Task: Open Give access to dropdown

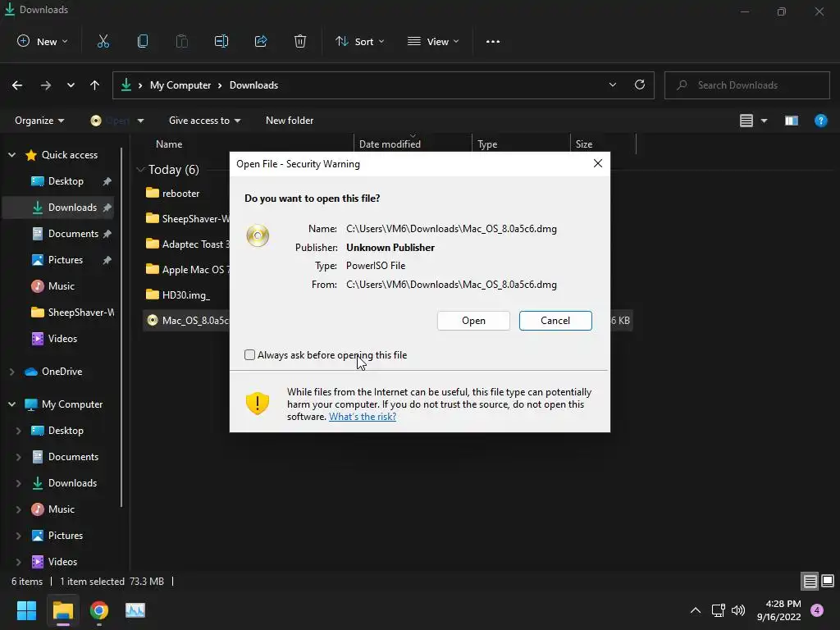Action: click(204, 121)
